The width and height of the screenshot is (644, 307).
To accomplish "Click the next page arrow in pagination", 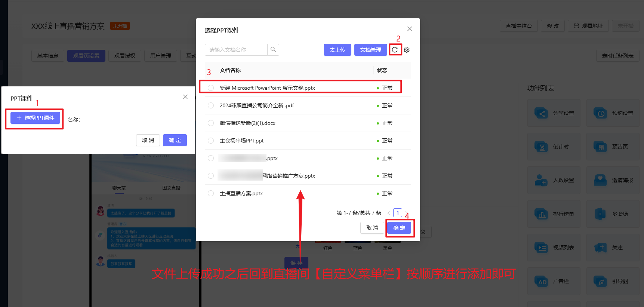I will point(407,213).
